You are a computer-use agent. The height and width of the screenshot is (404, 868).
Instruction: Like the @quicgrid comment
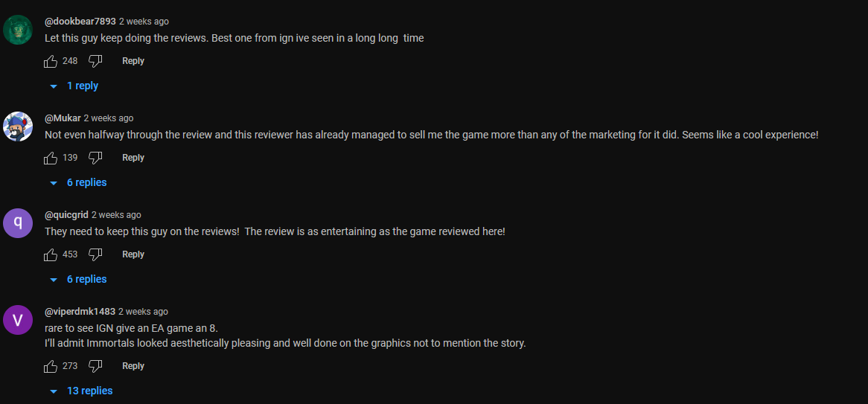[x=51, y=254]
